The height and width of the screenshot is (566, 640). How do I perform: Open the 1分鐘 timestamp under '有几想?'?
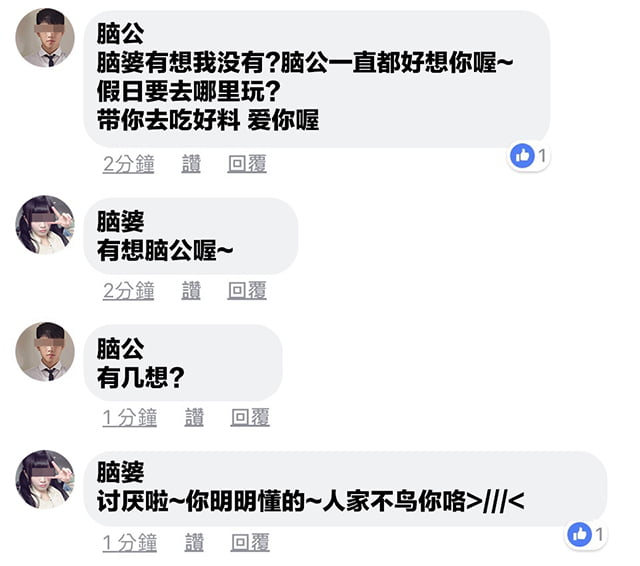click(130, 418)
